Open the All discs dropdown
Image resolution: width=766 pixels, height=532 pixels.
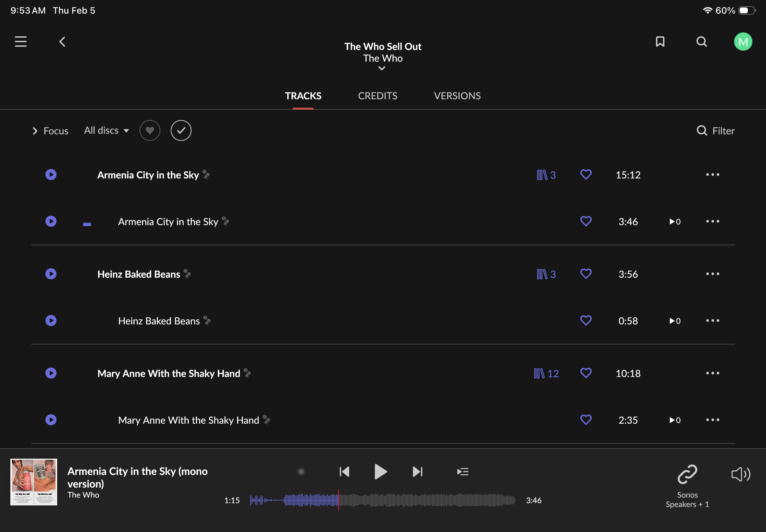(106, 130)
